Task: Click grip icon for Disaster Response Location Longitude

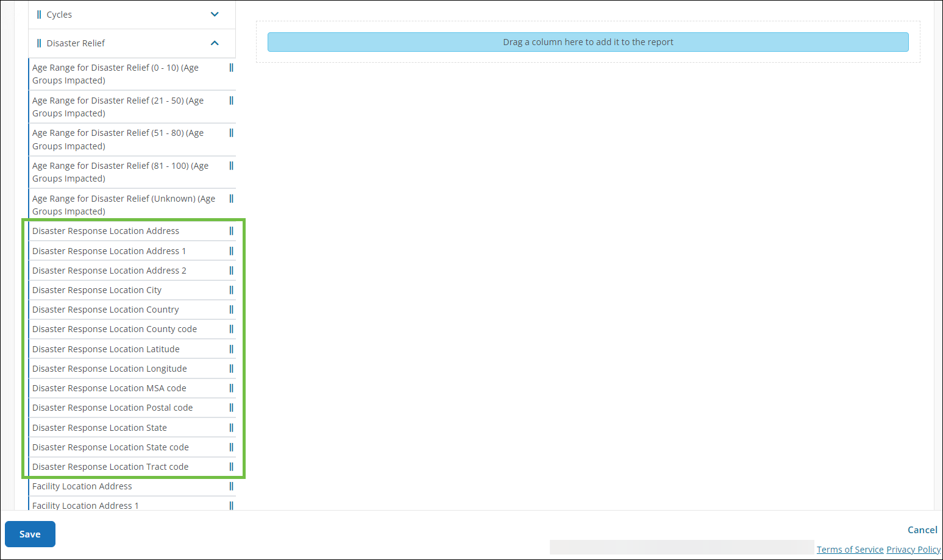Action: point(231,369)
